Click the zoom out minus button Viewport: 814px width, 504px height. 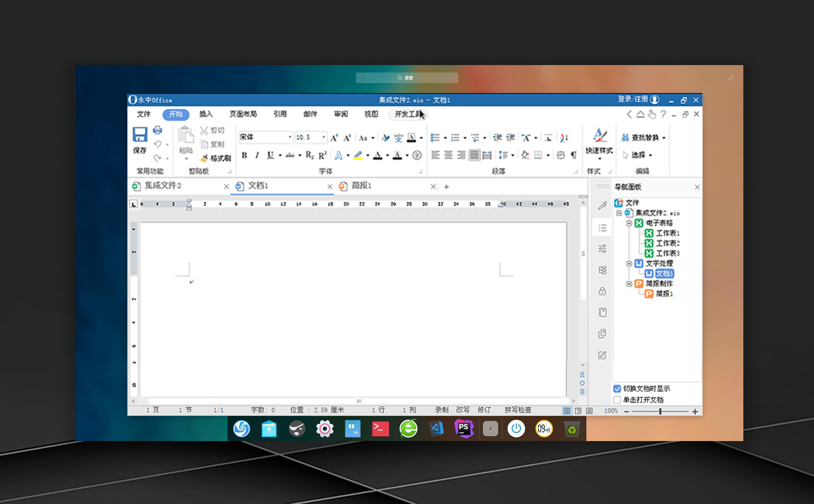point(627,411)
